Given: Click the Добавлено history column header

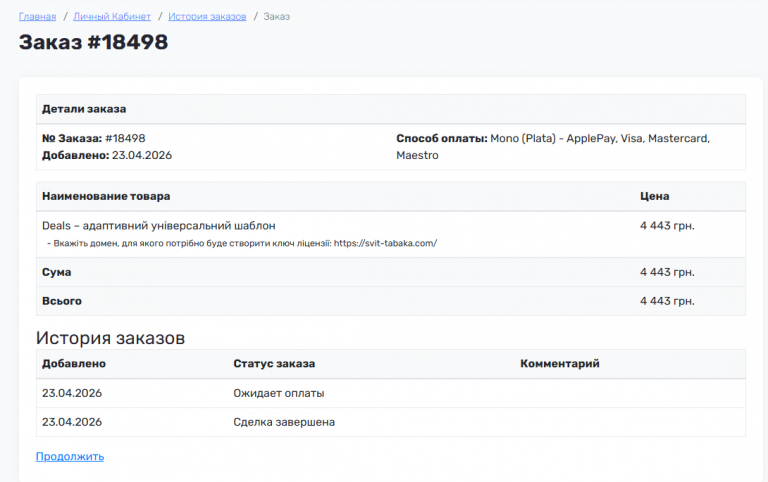Looking at the screenshot, I should 73,363.
